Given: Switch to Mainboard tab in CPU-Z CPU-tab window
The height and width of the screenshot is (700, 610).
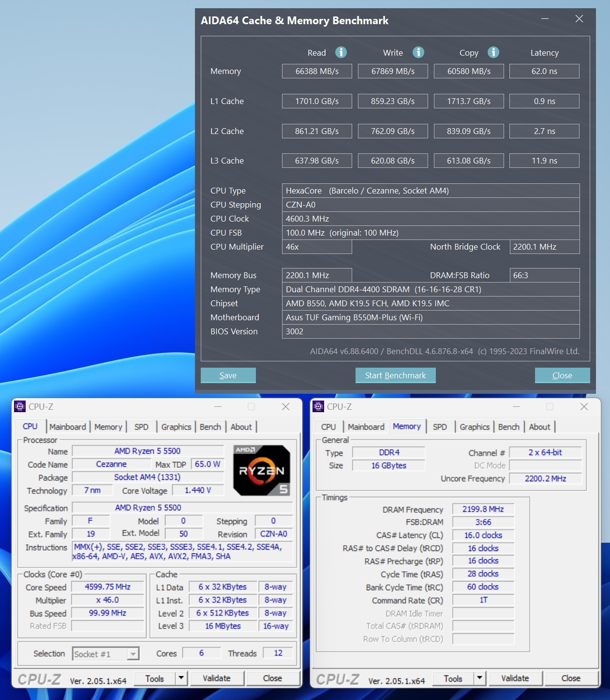Looking at the screenshot, I should tap(68, 427).
